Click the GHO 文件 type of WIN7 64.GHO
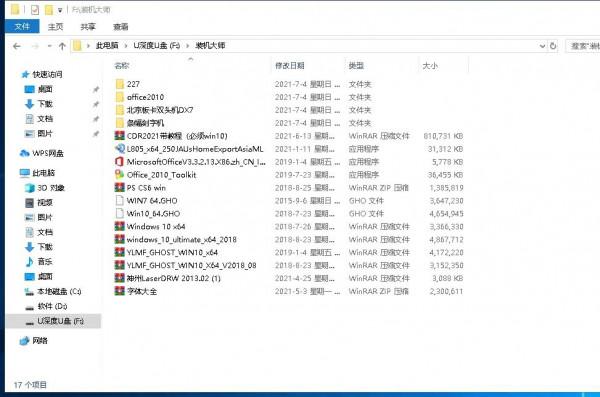 pos(366,201)
